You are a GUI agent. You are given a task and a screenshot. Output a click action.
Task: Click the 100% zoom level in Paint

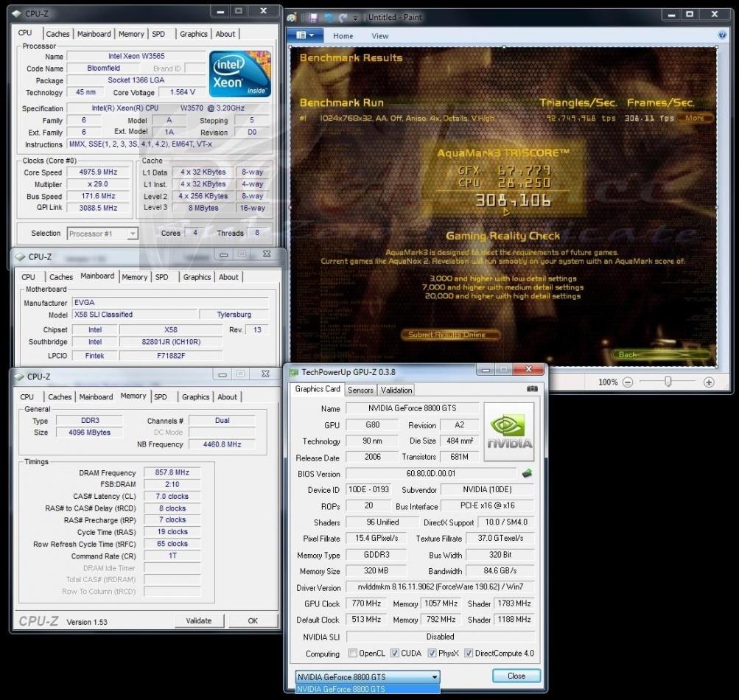point(608,382)
